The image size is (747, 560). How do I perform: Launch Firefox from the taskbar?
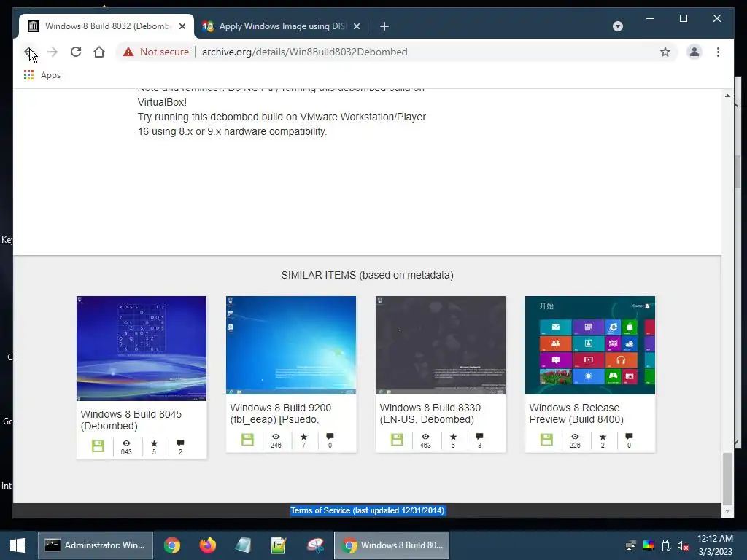[207, 545]
